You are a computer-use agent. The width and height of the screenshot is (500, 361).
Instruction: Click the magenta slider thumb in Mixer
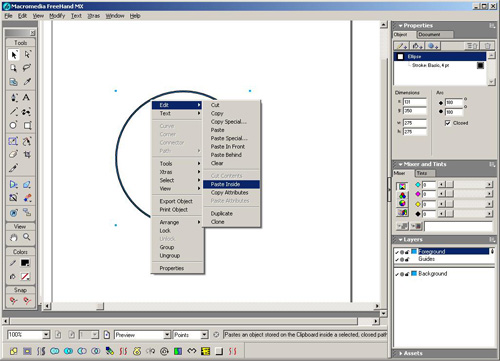click(450, 194)
